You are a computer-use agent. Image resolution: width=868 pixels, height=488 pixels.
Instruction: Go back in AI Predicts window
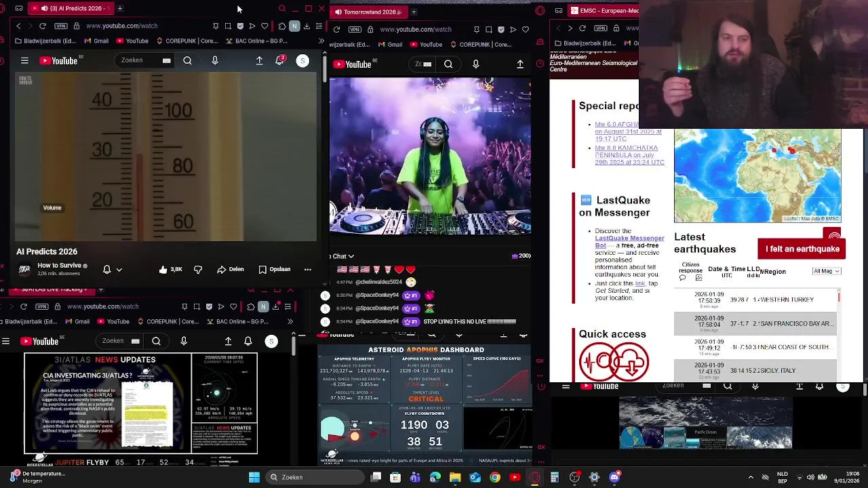pos(18,26)
